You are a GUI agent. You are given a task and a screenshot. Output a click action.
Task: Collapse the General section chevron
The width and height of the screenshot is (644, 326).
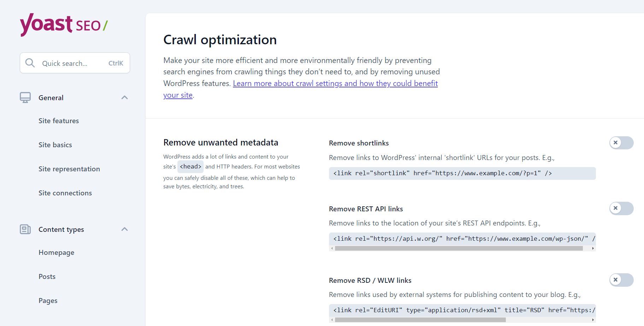point(124,98)
